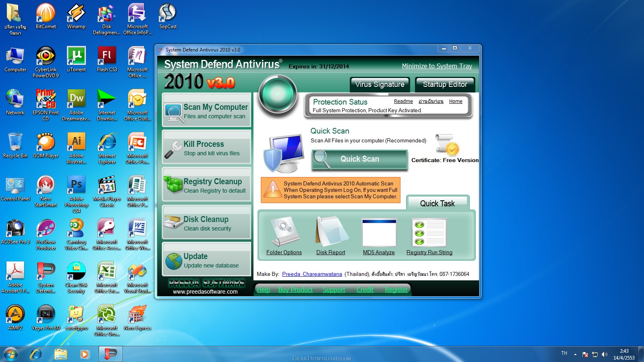Select ACDSee Pro 3 desktop icon
644x362 pixels.
15,232
